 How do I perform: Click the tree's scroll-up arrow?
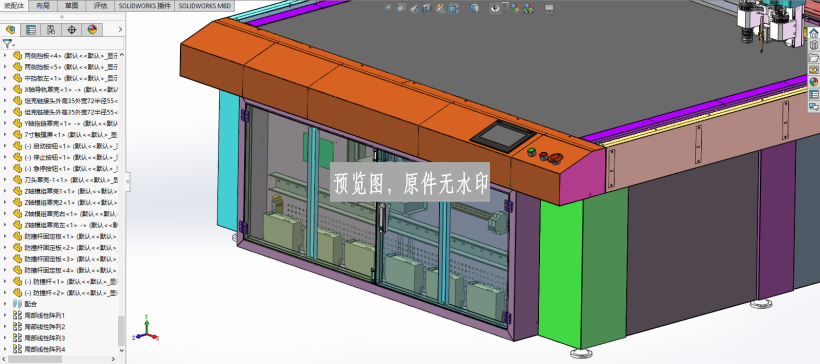pos(122,54)
